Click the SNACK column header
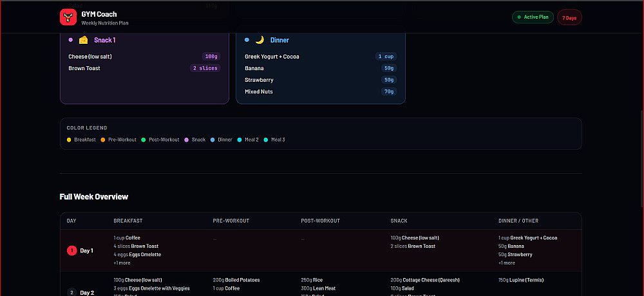 click(399, 221)
